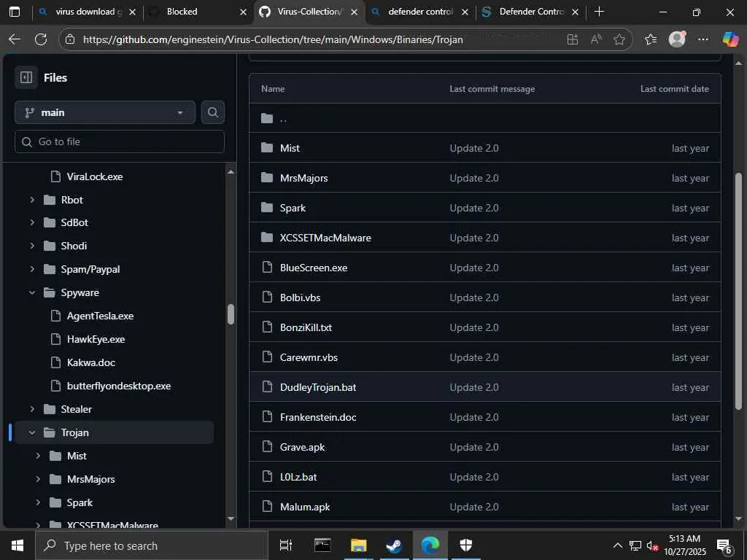This screenshot has height=560, width=747.
Task: Collapse the Files side panel
Action: click(x=26, y=77)
